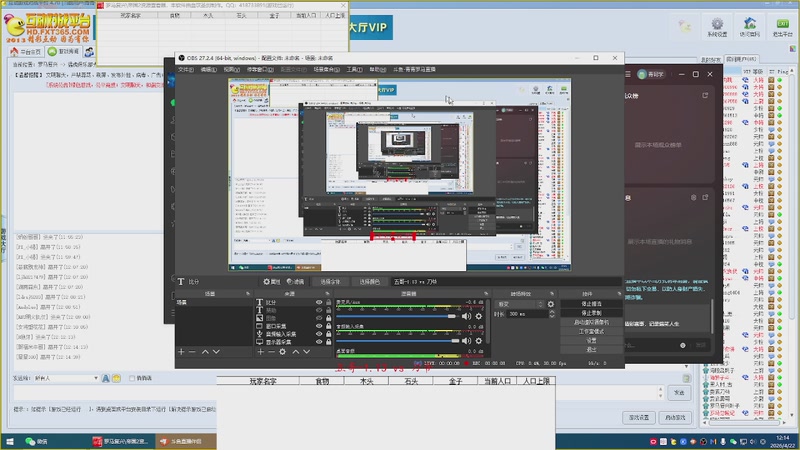This screenshot has width=800, height=450.
Task: Open 设置 button in OBS controls
Action: [x=591, y=340]
